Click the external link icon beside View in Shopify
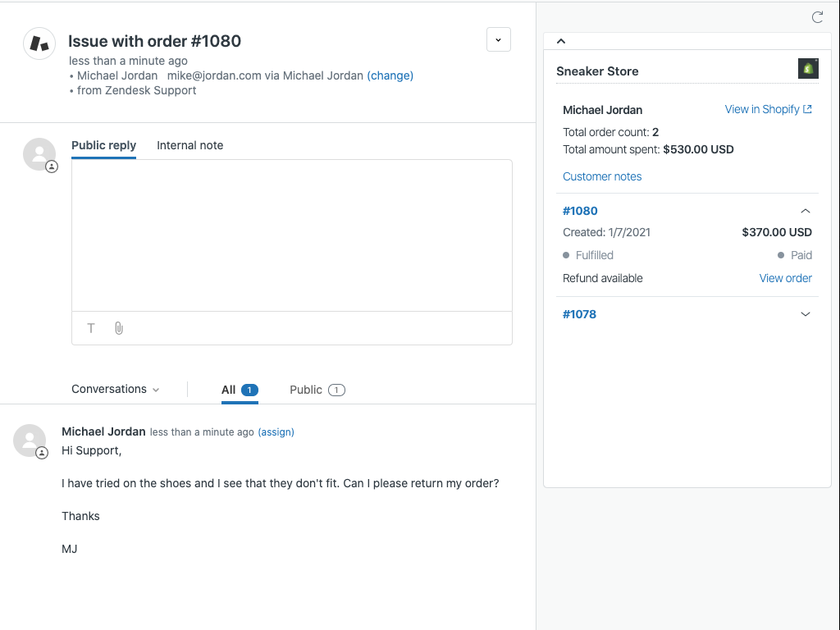840x630 pixels. (x=810, y=108)
